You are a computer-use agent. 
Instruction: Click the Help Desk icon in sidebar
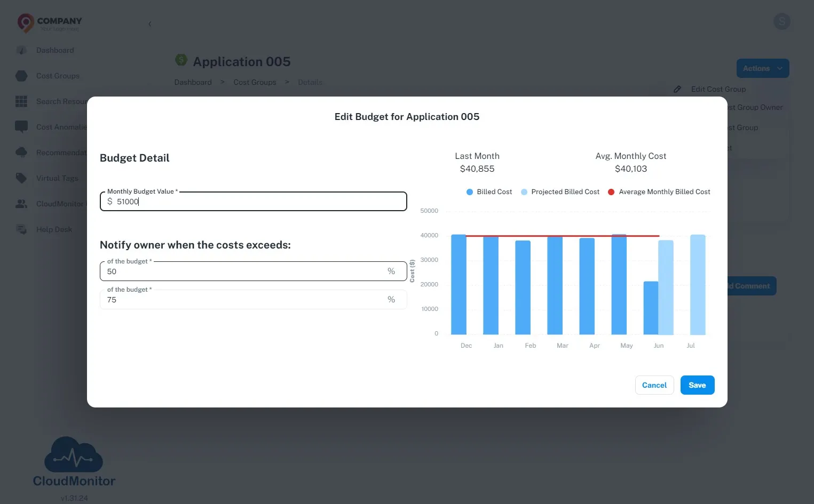tap(21, 229)
